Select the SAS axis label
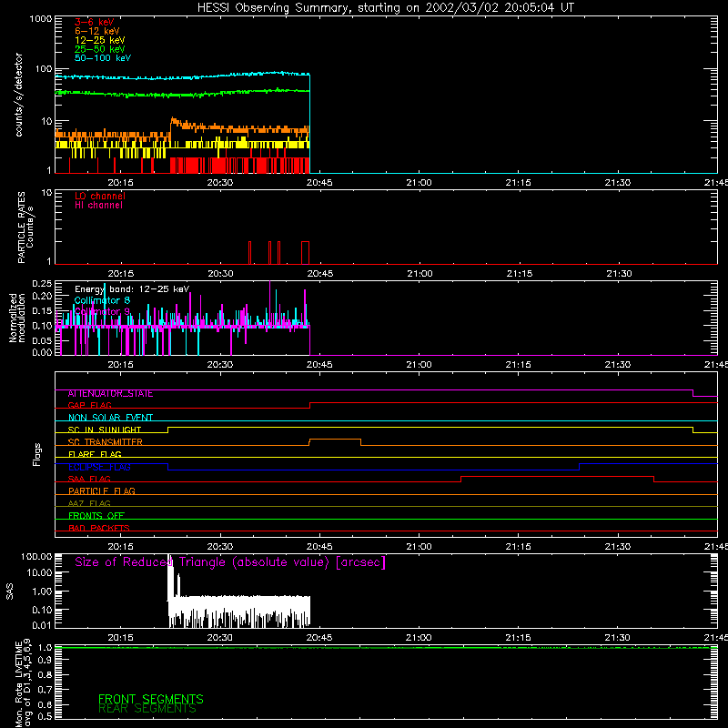 10,591
